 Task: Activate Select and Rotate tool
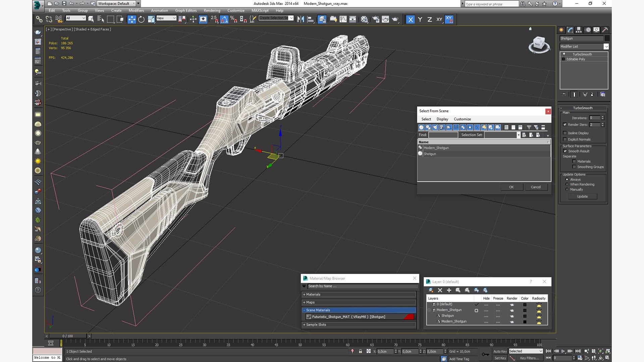[x=141, y=19]
